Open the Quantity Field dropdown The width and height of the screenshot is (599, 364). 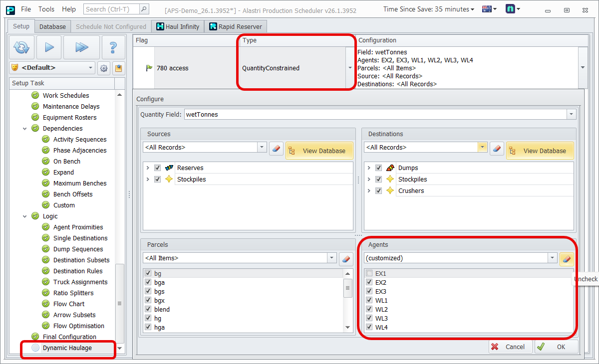[571, 115]
